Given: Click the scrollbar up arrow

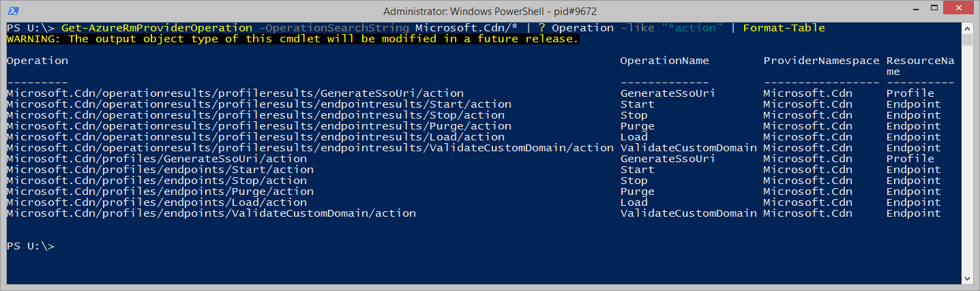Looking at the screenshot, I should (x=967, y=28).
